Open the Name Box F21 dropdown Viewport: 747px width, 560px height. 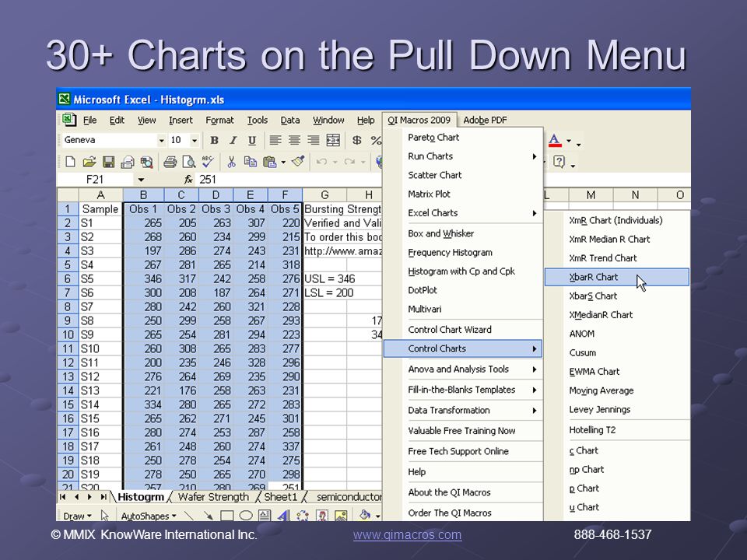point(141,180)
